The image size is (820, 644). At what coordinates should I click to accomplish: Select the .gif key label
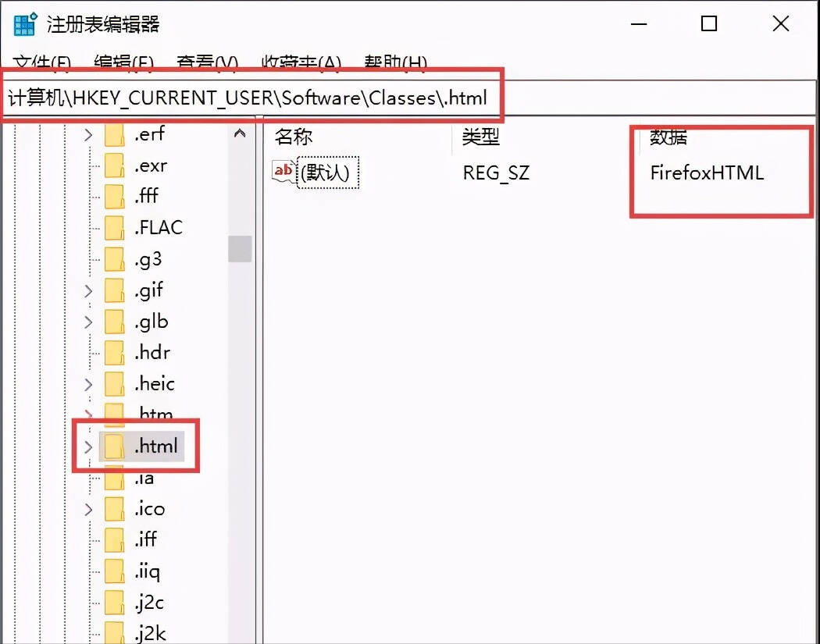coord(149,290)
